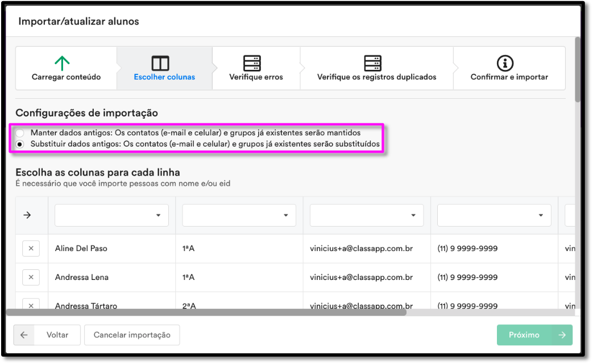The image size is (593, 364).
Task: Select Manter dados antigos radio option
Action: (x=20, y=133)
